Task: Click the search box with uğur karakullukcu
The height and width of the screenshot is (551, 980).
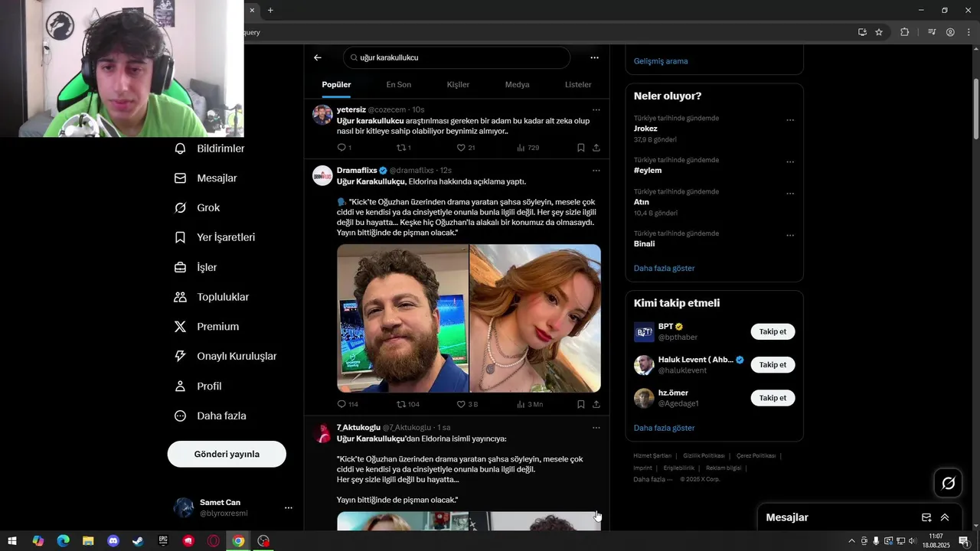Action: pyautogui.click(x=457, y=57)
